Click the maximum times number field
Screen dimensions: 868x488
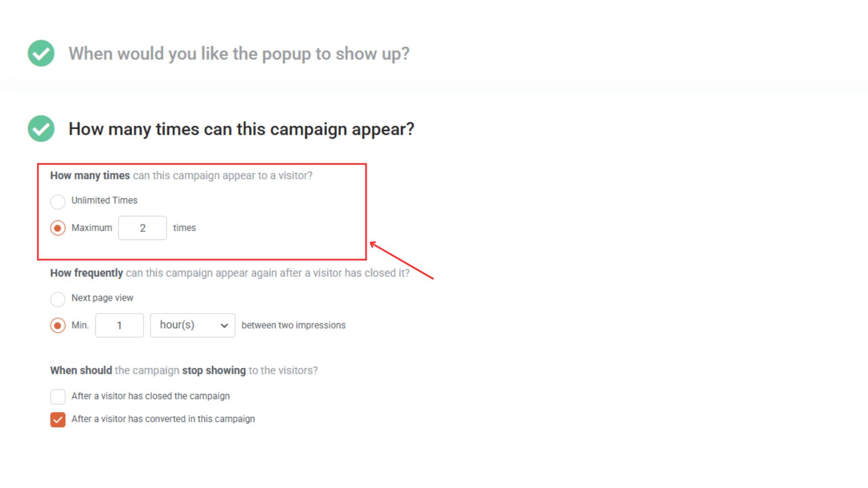[x=142, y=228]
